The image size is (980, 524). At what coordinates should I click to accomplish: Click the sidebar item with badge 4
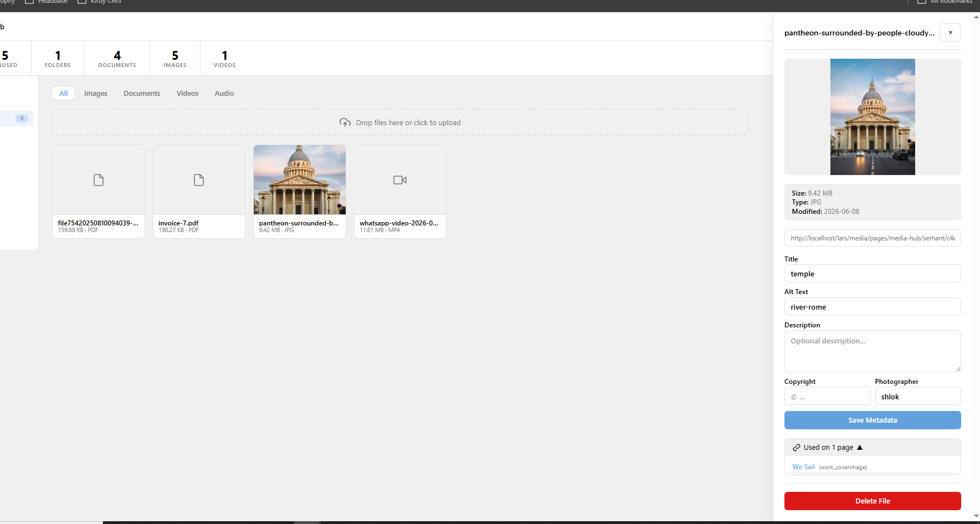(17, 119)
